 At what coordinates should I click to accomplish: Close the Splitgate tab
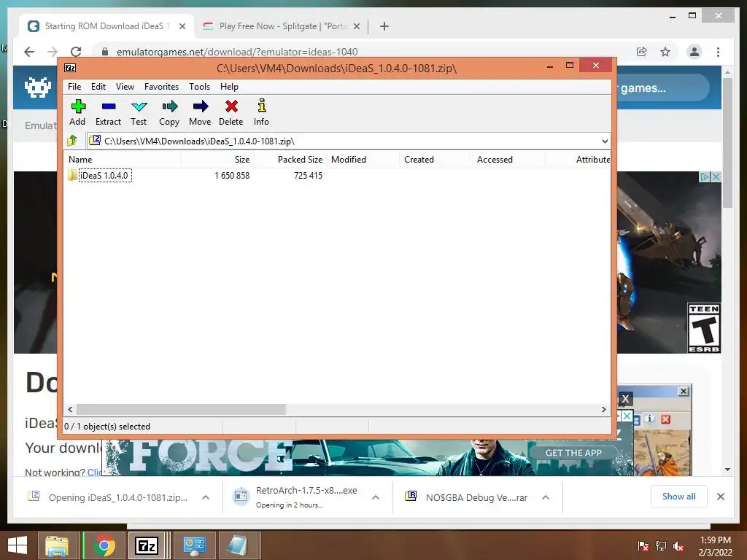[356, 26]
